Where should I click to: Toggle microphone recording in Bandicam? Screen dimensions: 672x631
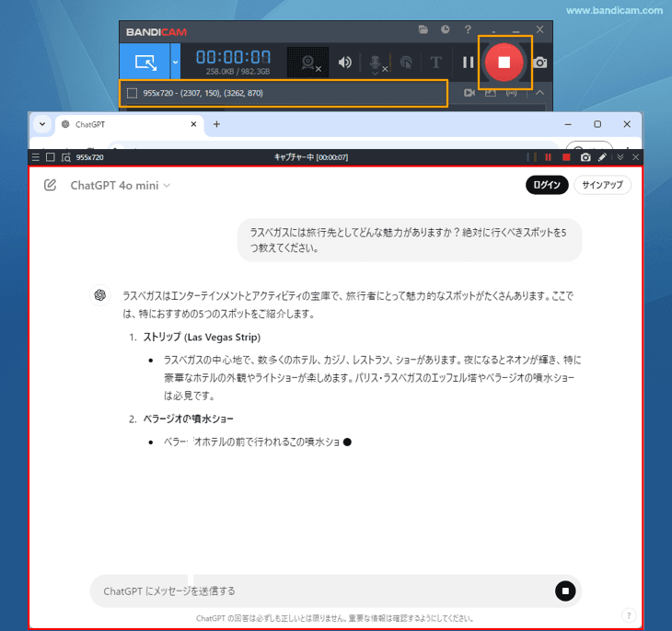tap(377, 63)
